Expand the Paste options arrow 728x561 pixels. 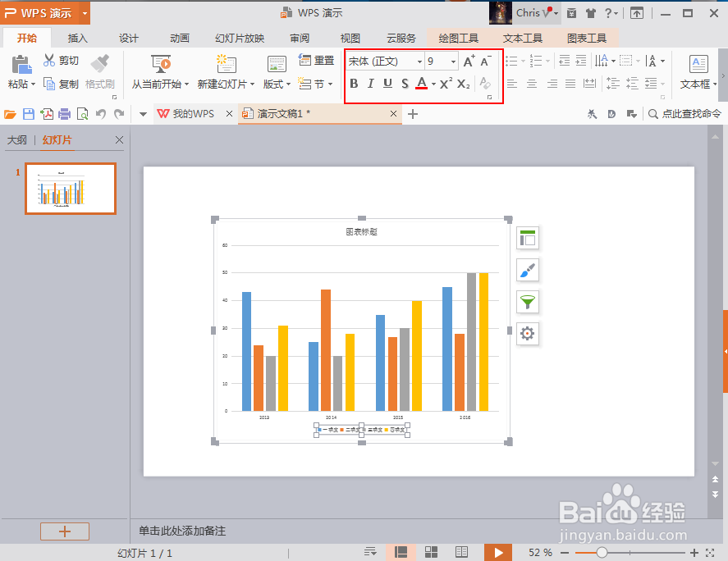33,84
